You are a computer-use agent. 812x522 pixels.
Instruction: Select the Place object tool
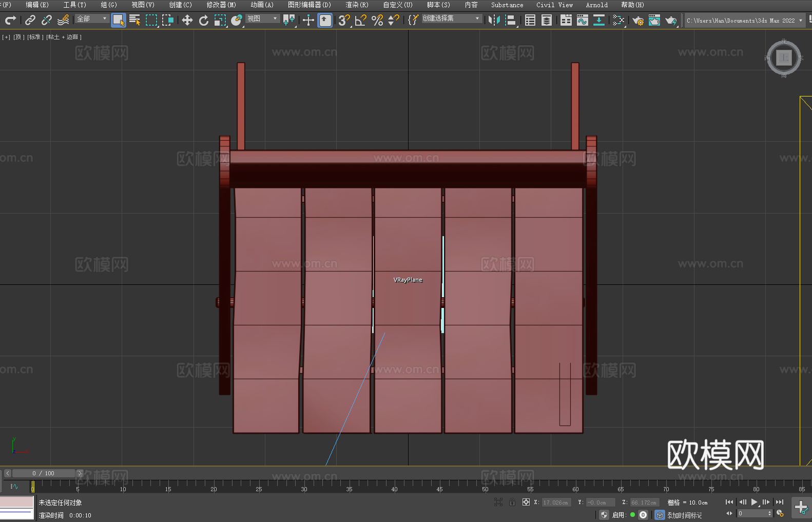pos(237,20)
